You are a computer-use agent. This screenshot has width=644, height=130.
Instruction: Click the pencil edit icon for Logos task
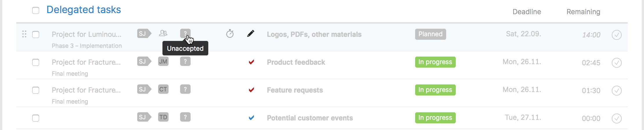251,34
